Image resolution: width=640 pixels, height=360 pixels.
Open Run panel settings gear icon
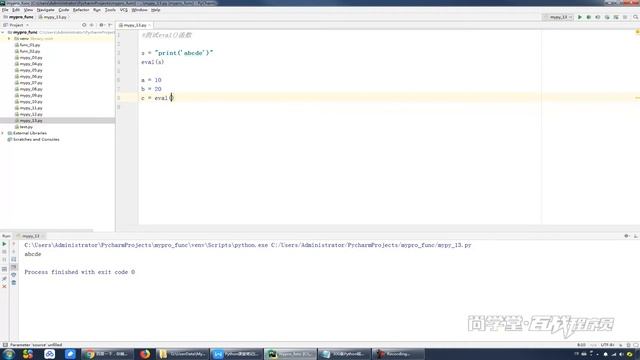[627, 236]
